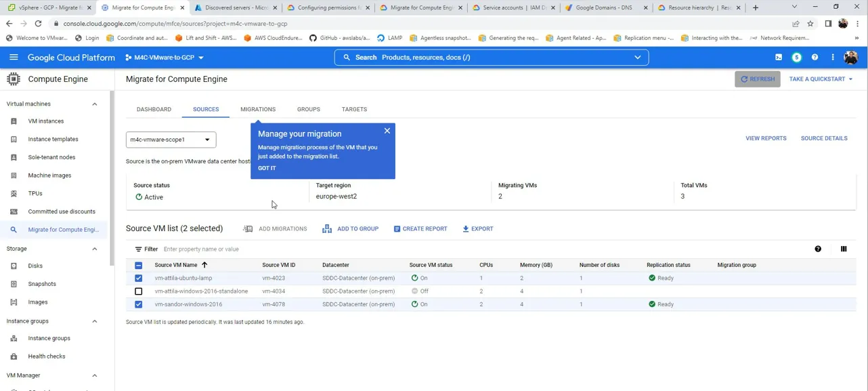
Task: Click the Committed use discounts icon
Action: (x=14, y=211)
